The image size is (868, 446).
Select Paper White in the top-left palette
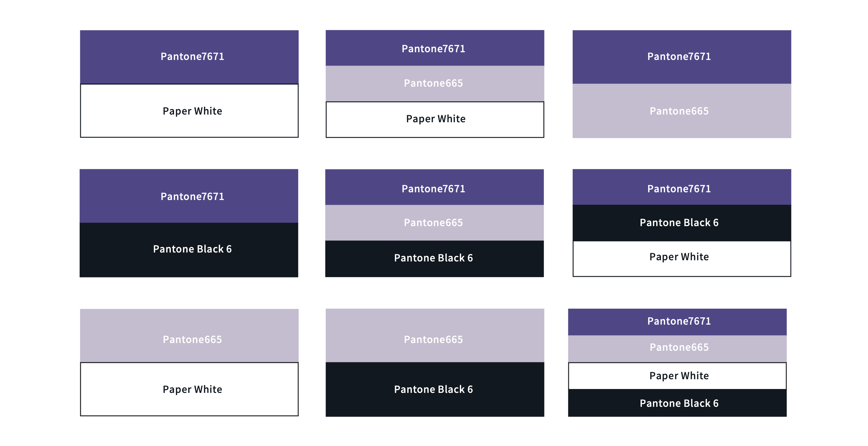pyautogui.click(x=189, y=111)
